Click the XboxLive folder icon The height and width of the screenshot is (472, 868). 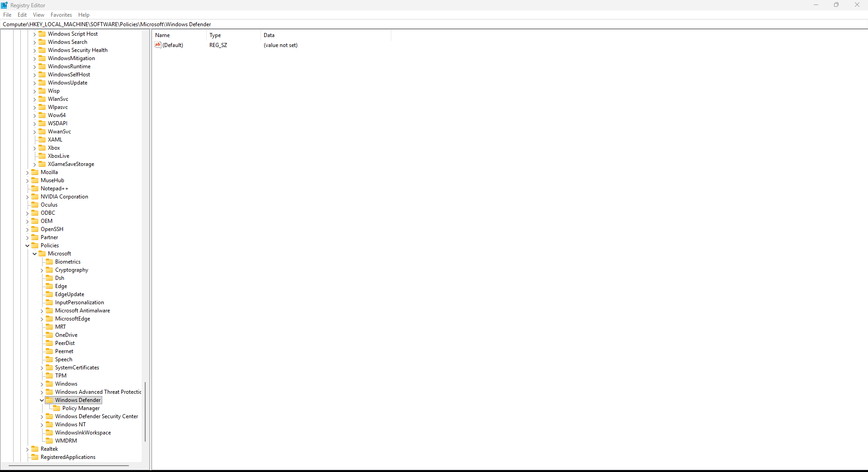click(x=43, y=156)
